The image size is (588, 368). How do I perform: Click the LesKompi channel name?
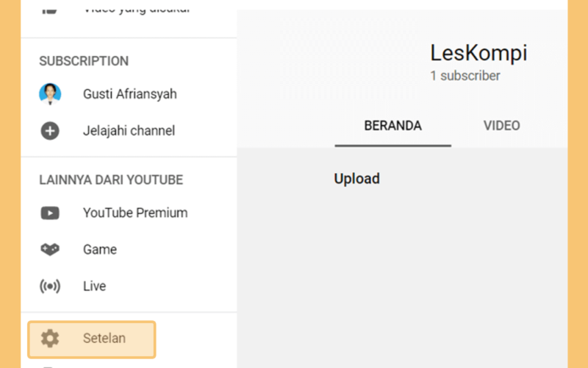[x=478, y=53]
